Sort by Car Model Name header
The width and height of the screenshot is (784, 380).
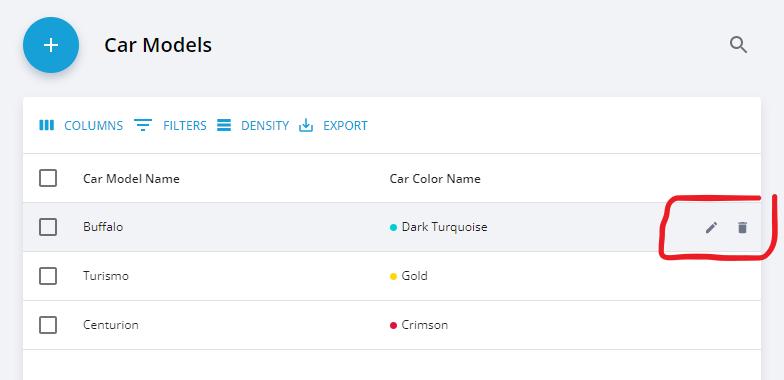(132, 178)
